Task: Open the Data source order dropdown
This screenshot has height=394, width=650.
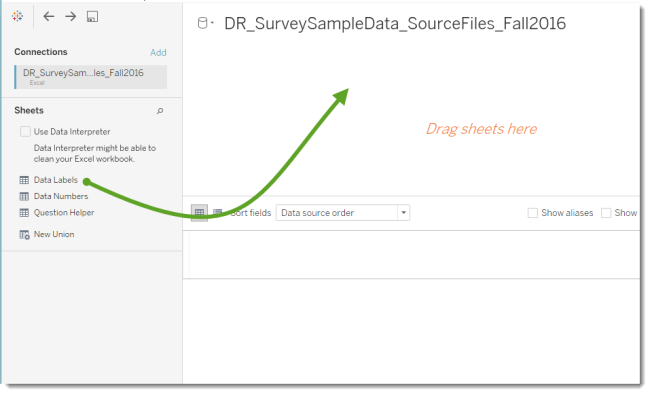Action: [x=343, y=213]
